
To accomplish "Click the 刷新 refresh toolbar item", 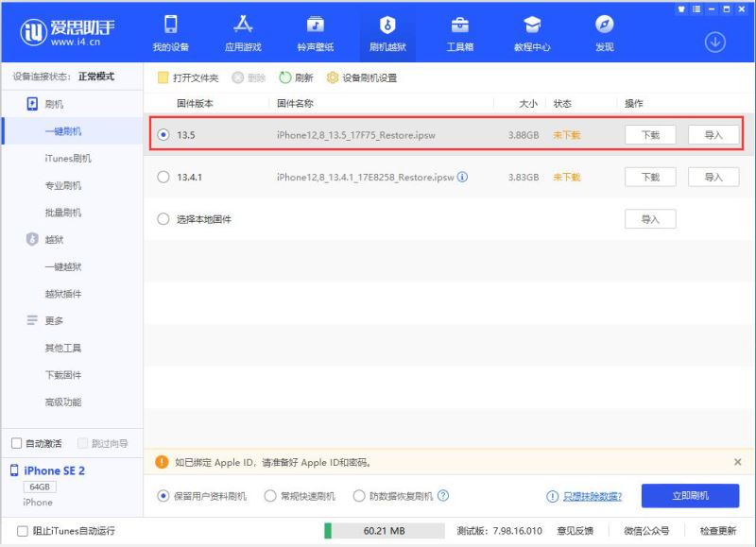I will pos(296,77).
